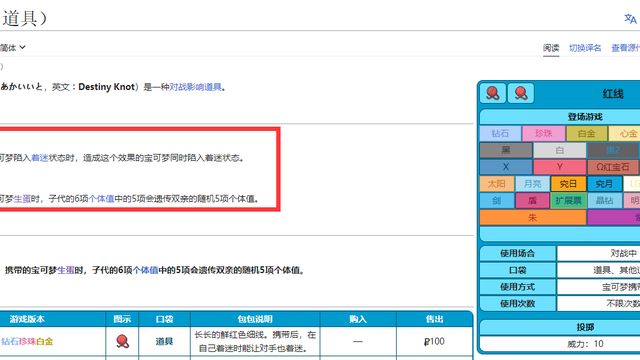Select the 白 game cell in infobox
The height and width of the screenshot is (360, 640).
[x=560, y=150]
